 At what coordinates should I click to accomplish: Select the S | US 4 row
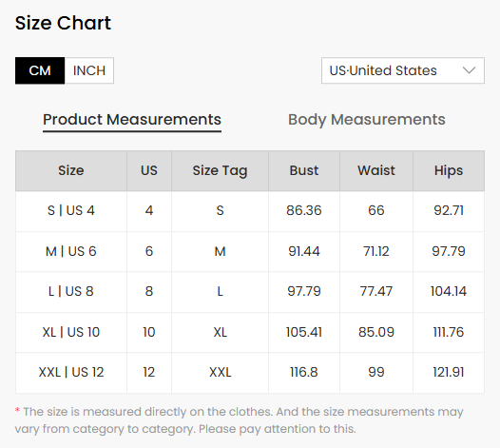click(x=250, y=211)
